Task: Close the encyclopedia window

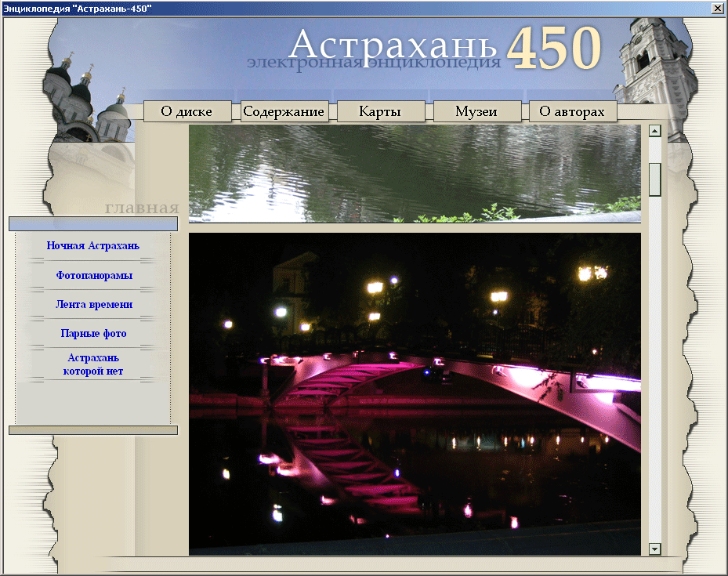Action: [718, 9]
